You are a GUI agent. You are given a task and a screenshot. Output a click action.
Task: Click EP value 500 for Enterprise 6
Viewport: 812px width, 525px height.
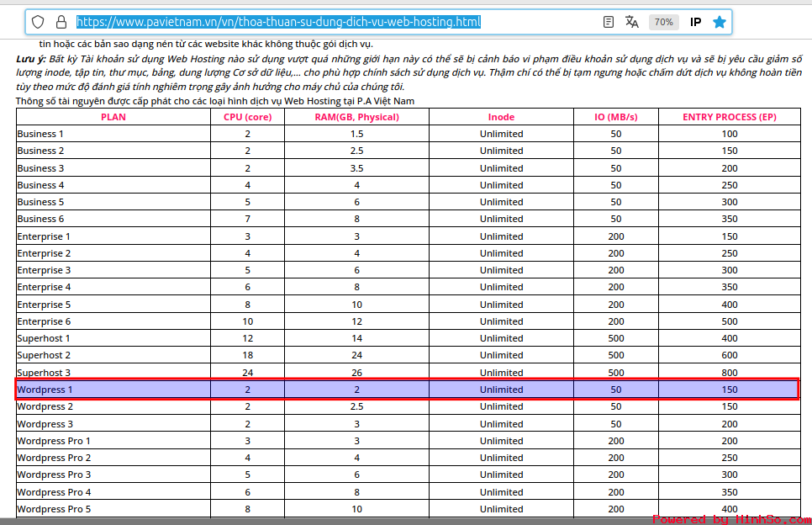(x=730, y=321)
